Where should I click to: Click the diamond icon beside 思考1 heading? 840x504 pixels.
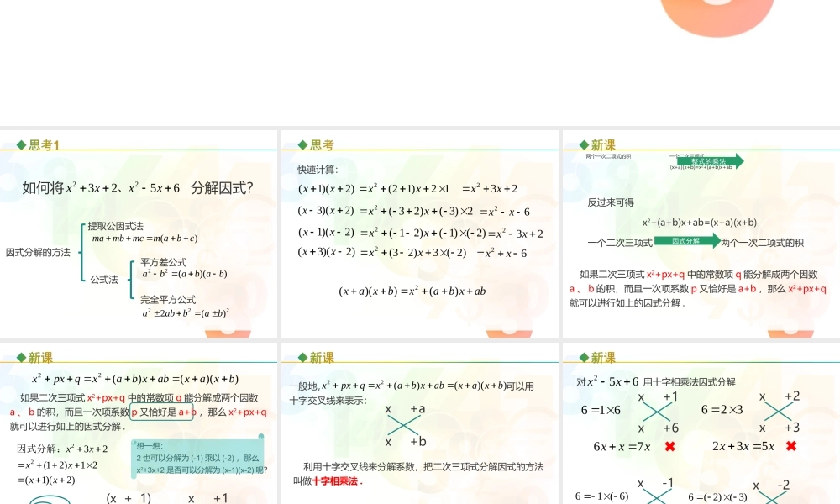(x=19, y=144)
